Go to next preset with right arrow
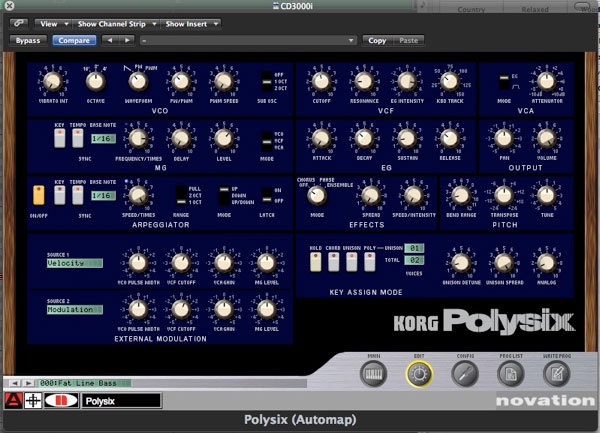The image size is (600, 433). tap(127, 40)
